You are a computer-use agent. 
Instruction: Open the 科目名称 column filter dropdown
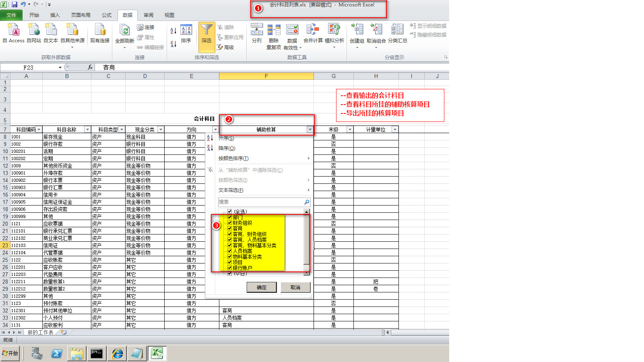point(87,130)
